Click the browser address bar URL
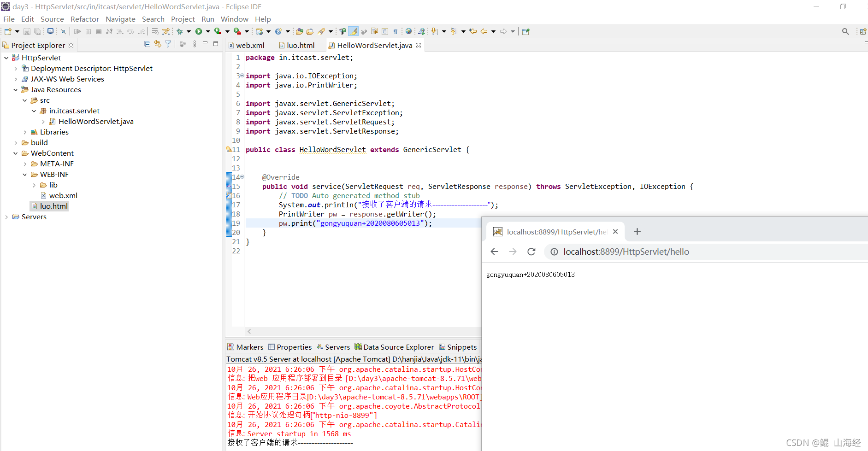Image resolution: width=868 pixels, height=451 pixels. tap(626, 252)
